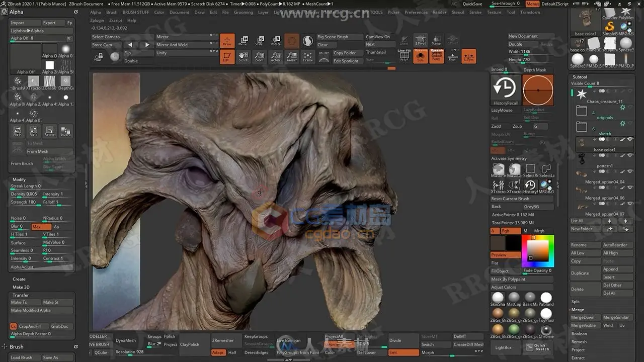Enable Mrgb channel

click(539, 231)
